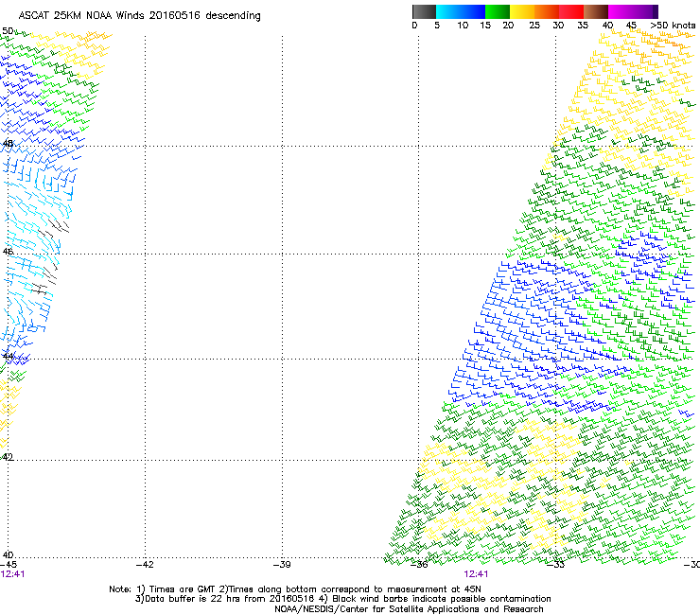Click the purple "12:41" time right of -36
The width and height of the screenshot is (700, 615).
pos(476,574)
